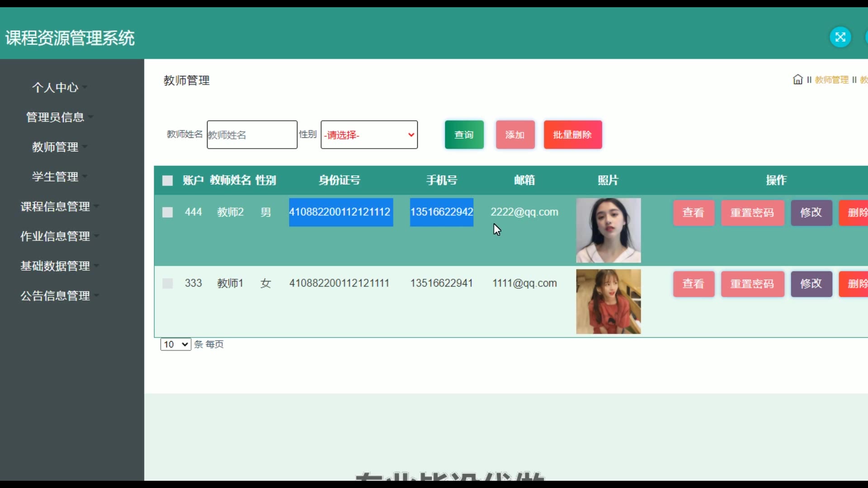The image size is (868, 488).
Task: Check the box for account 333
Action: pos(167,283)
